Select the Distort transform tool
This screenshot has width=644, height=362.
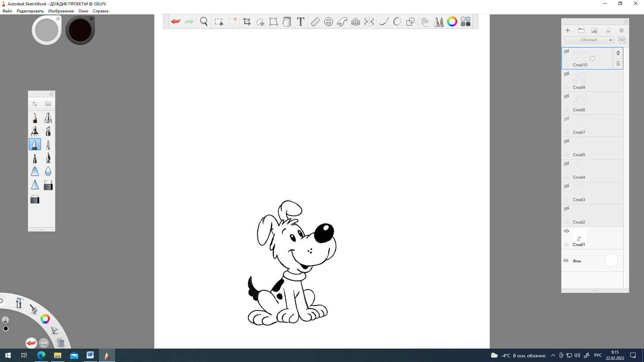tap(273, 21)
